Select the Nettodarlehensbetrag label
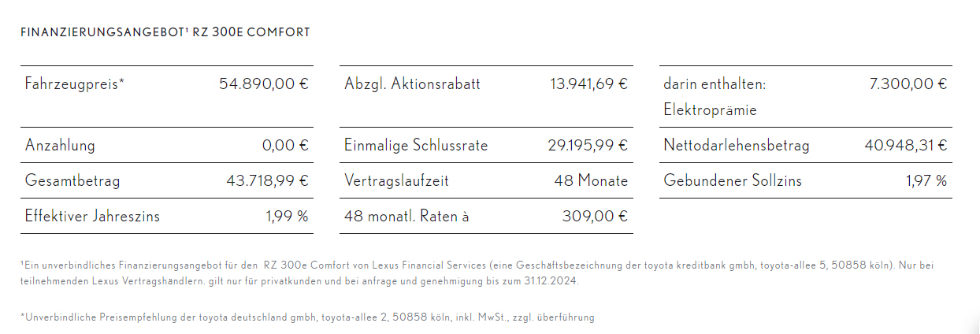 [736, 146]
